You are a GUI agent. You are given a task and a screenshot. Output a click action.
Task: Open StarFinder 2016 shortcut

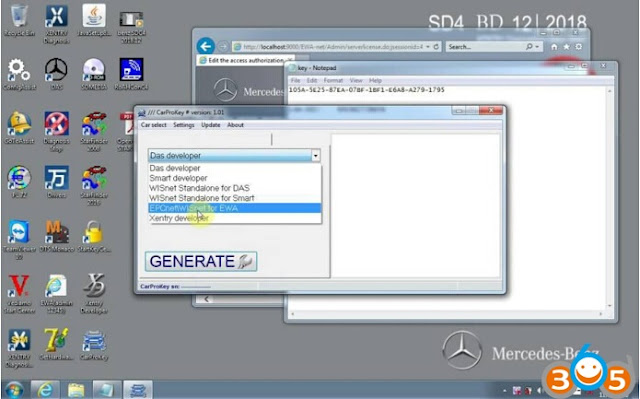[x=94, y=185]
